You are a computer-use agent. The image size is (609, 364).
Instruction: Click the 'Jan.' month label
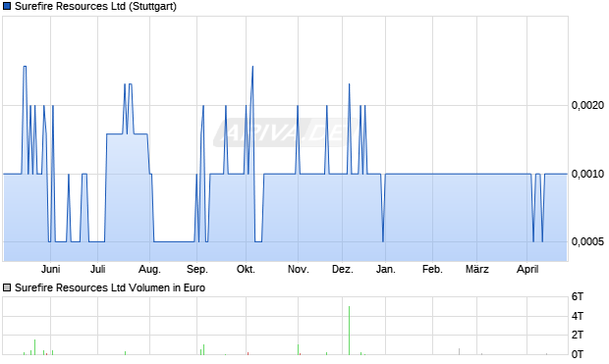tap(386, 269)
